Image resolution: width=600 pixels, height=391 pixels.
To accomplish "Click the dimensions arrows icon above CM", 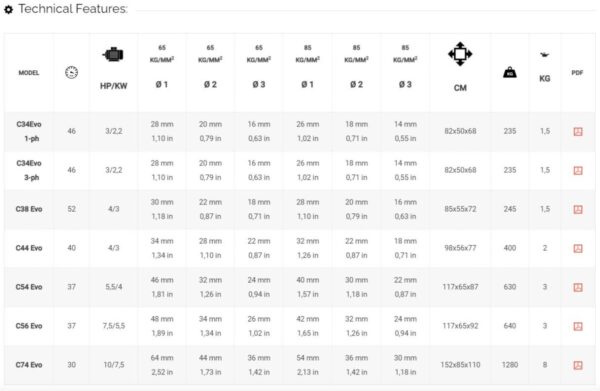I will pyautogui.click(x=460, y=54).
